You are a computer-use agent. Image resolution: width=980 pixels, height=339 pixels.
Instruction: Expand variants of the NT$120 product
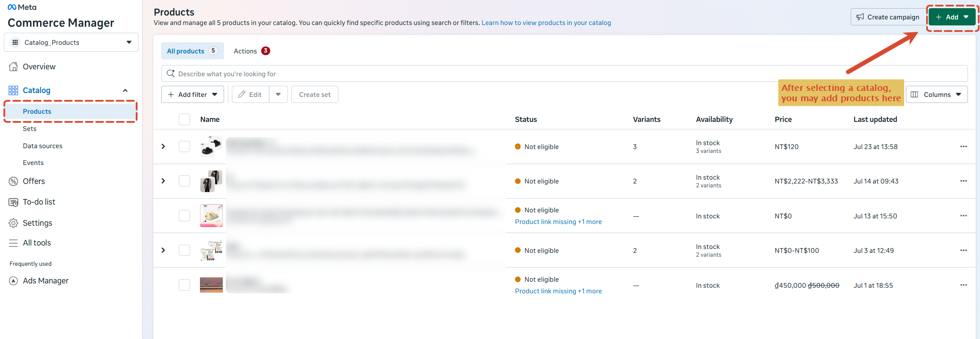(163, 146)
